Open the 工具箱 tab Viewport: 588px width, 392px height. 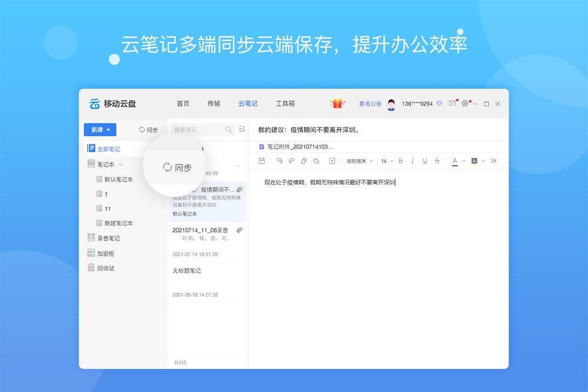click(x=285, y=104)
